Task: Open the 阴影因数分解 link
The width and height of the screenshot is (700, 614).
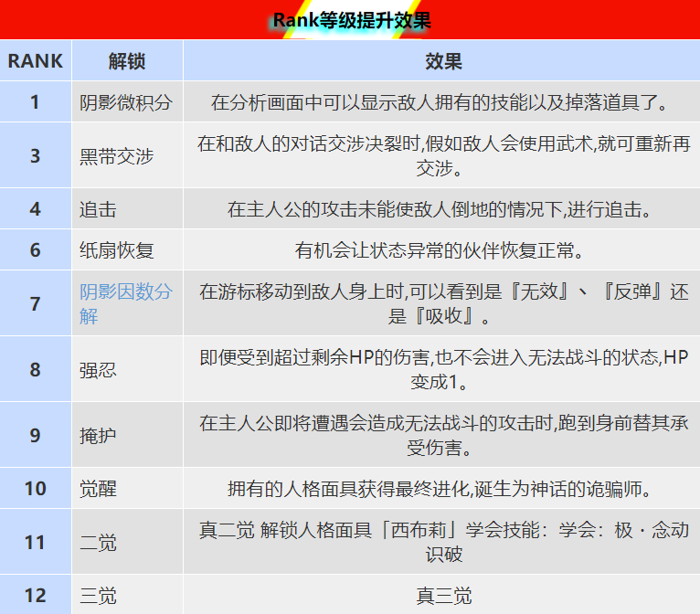Action: coord(126,304)
